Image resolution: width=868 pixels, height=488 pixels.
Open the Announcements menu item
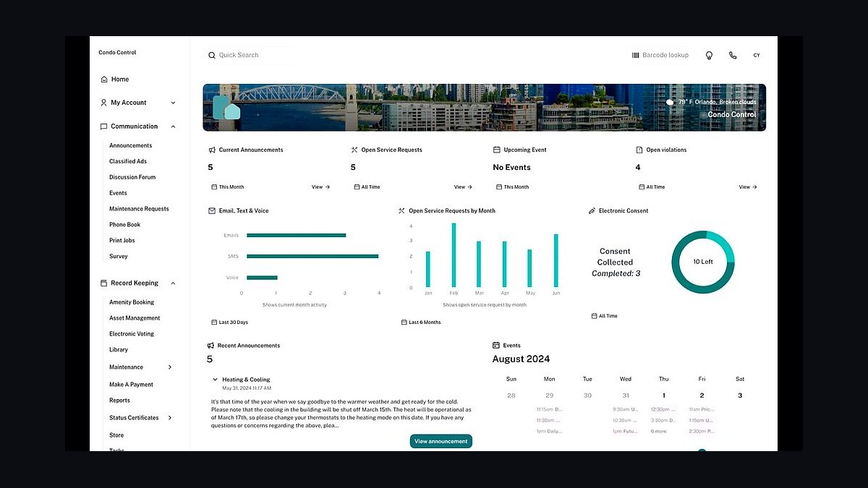pos(131,145)
